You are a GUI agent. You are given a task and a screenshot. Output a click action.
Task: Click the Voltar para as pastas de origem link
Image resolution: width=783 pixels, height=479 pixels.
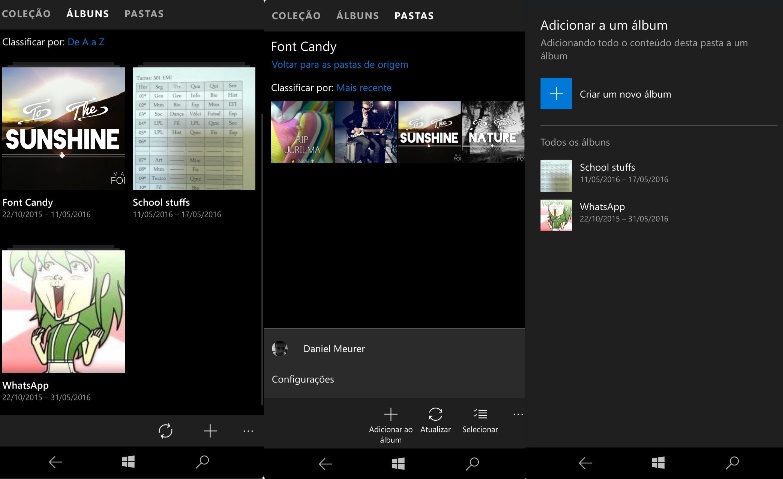pyautogui.click(x=339, y=65)
